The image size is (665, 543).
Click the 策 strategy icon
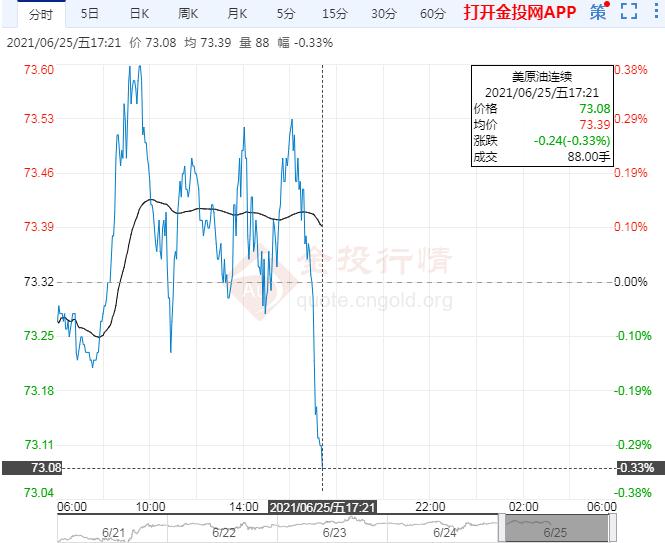pyautogui.click(x=598, y=13)
